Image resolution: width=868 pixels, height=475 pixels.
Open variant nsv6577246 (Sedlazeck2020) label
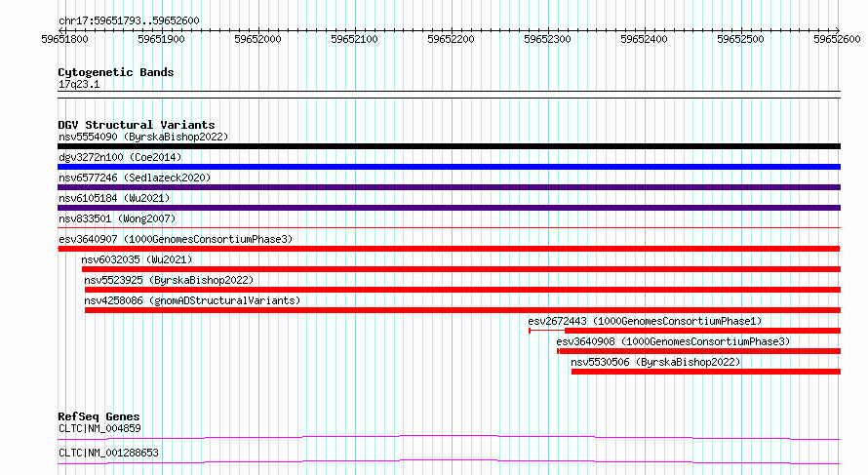click(135, 178)
